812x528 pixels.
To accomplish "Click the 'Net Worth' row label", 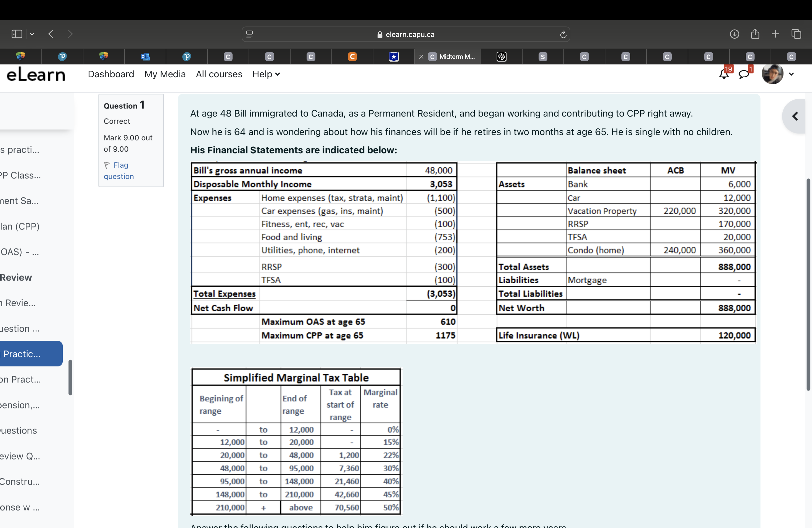I will tap(521, 308).
